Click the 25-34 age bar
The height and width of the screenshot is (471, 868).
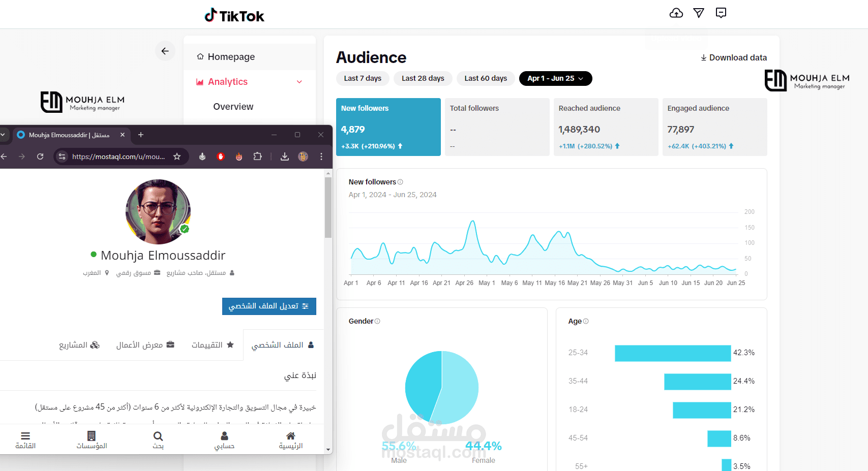pyautogui.click(x=673, y=353)
